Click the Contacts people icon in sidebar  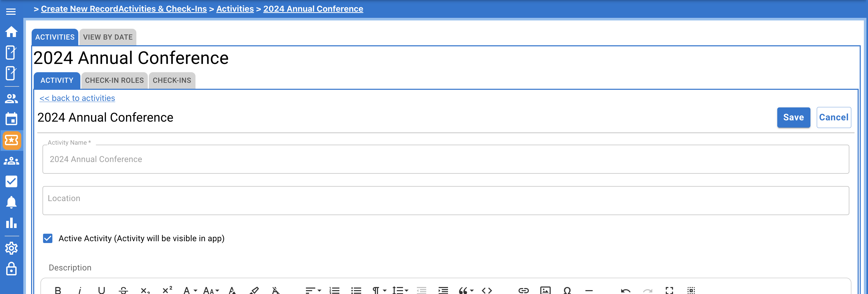pos(11,99)
